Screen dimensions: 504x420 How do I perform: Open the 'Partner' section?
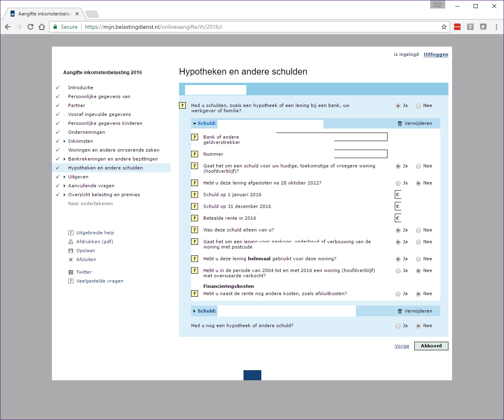coord(77,105)
